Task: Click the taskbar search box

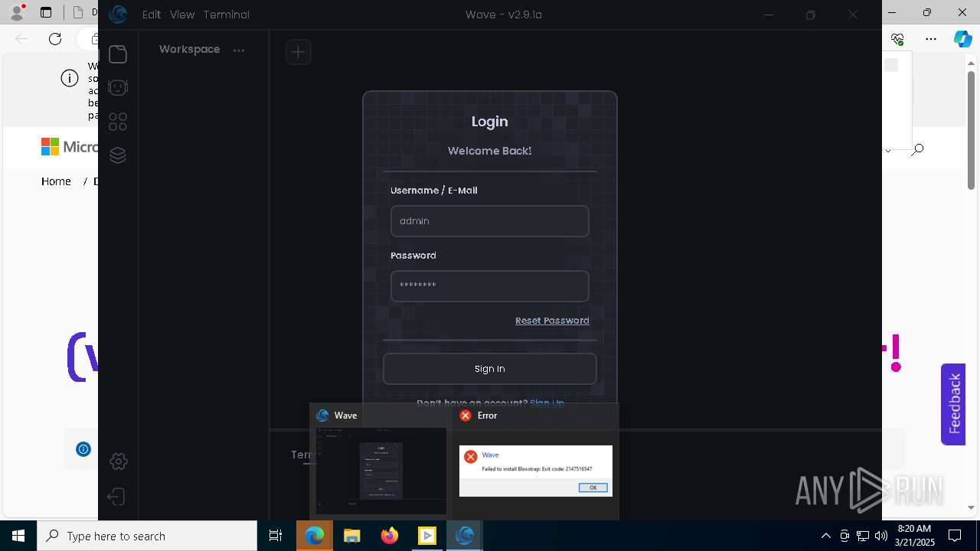Action: [x=147, y=536]
